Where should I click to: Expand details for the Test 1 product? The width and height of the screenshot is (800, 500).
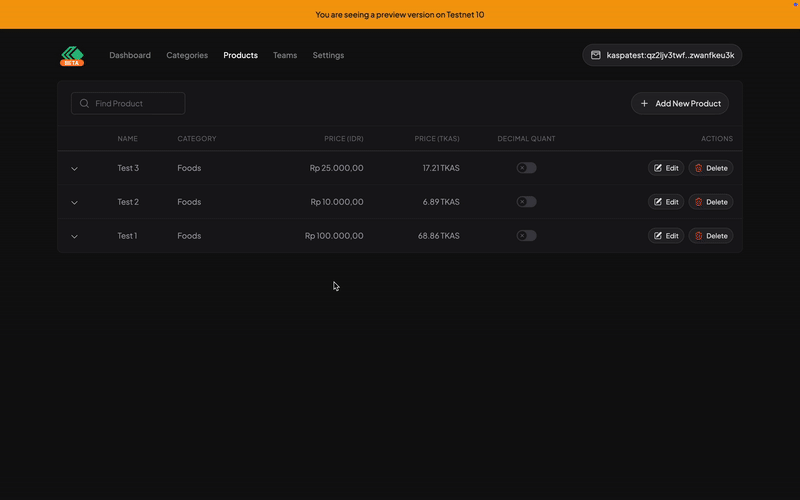point(74,237)
